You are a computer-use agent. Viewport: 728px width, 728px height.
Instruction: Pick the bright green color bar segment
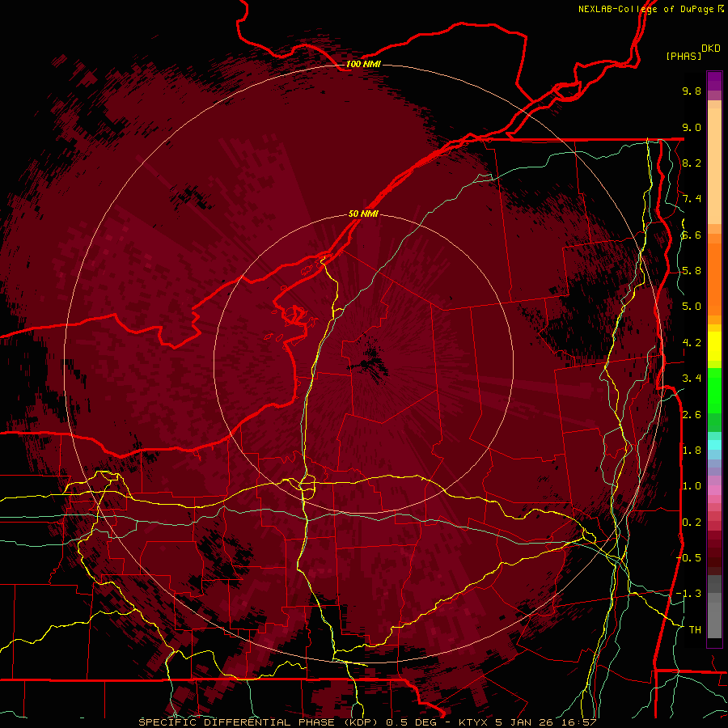714,390
